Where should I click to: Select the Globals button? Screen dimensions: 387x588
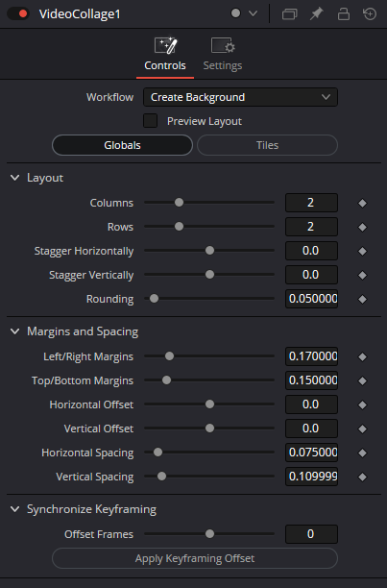(x=122, y=145)
